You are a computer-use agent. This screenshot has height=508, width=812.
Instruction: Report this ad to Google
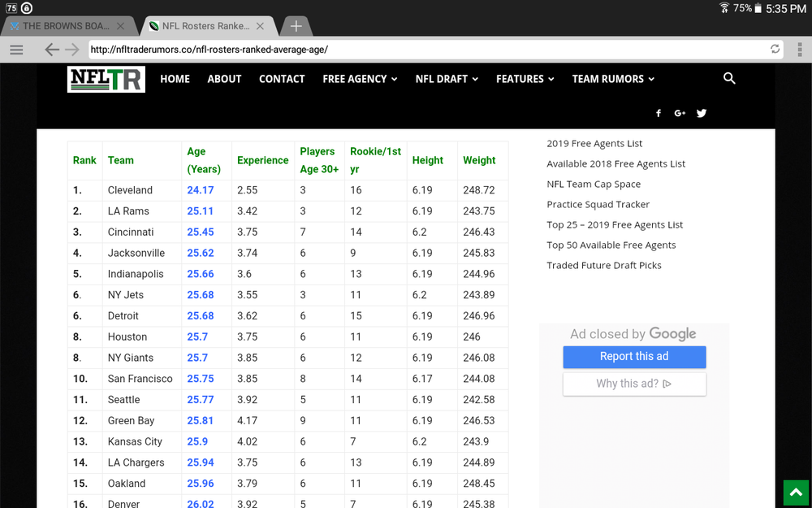pos(634,357)
